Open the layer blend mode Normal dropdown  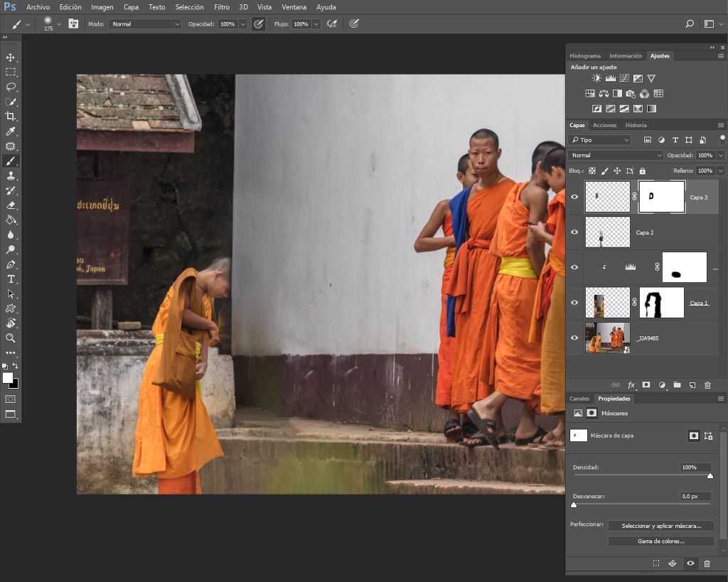pos(616,156)
